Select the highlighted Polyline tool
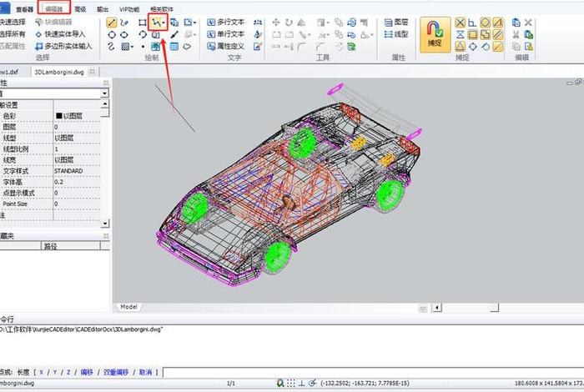This screenshot has height=392, width=584. (x=154, y=23)
